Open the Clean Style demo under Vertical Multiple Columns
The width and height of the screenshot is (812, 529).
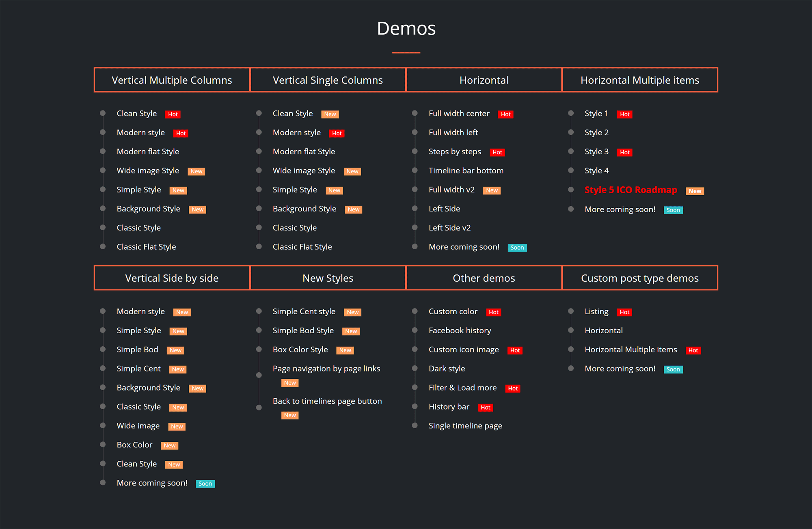[136, 114]
